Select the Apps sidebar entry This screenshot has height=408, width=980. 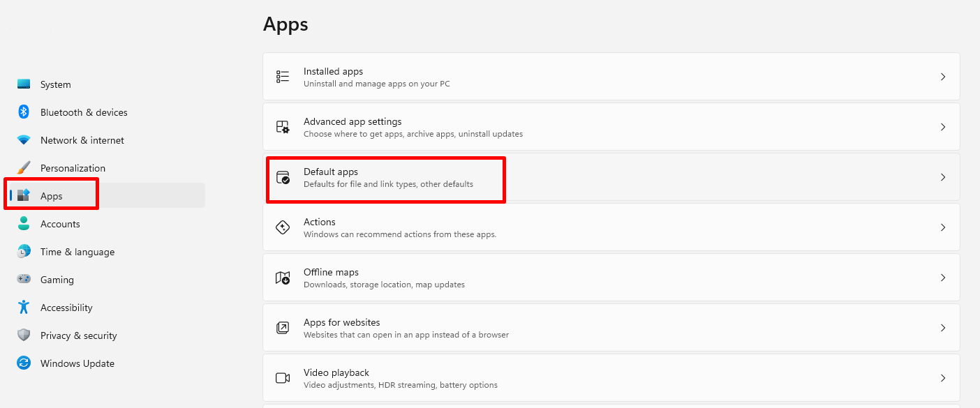pyautogui.click(x=52, y=196)
